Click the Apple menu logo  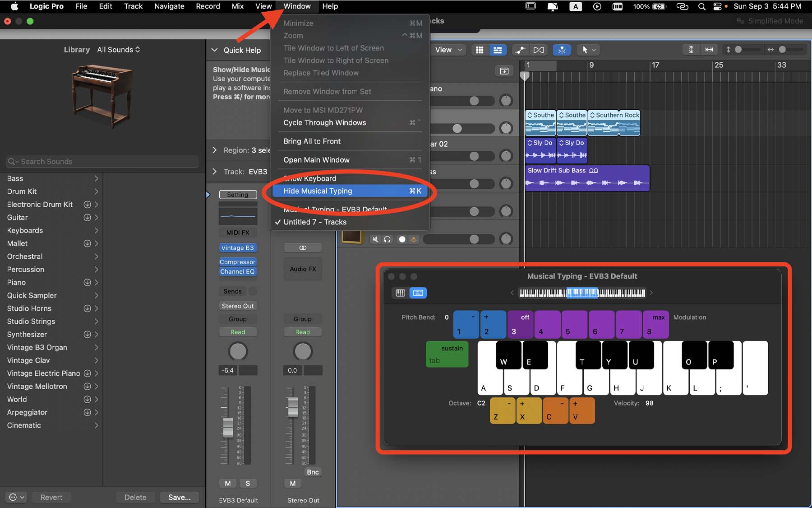point(14,6)
